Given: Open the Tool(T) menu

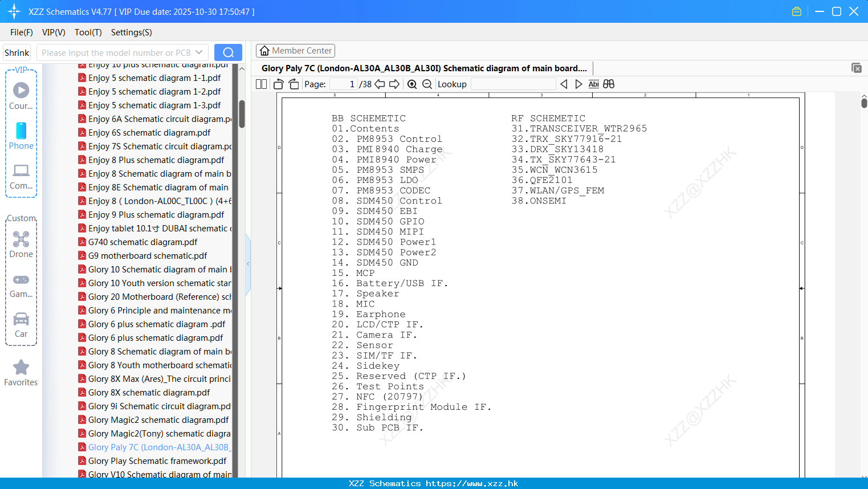Looking at the screenshot, I should [88, 32].
